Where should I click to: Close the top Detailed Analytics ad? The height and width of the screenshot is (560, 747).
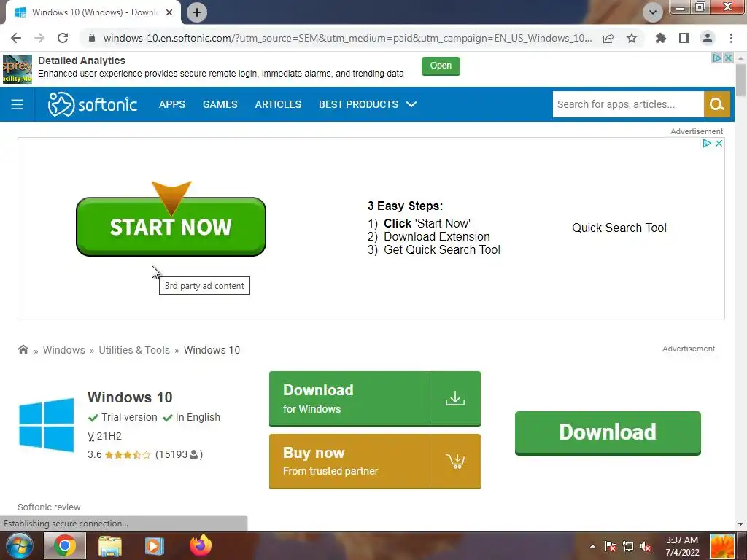(728, 58)
